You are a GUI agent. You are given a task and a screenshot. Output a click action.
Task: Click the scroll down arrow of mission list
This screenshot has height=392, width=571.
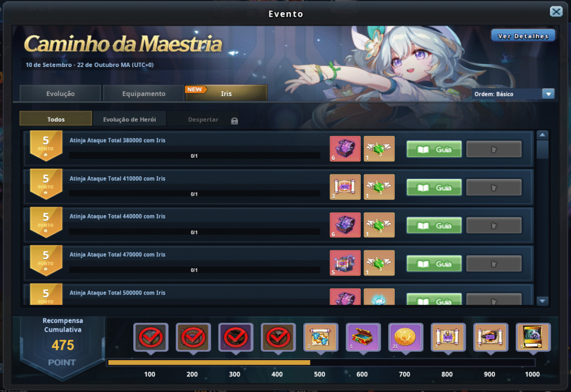pos(542,301)
